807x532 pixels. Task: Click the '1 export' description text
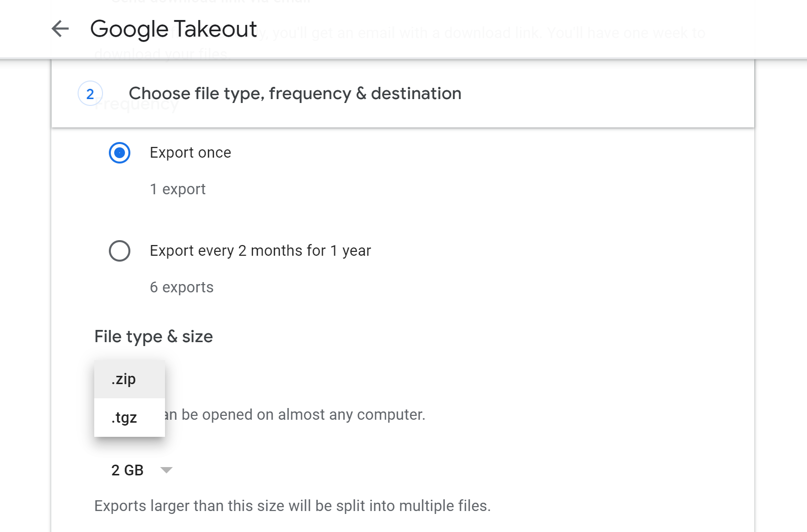[178, 189]
